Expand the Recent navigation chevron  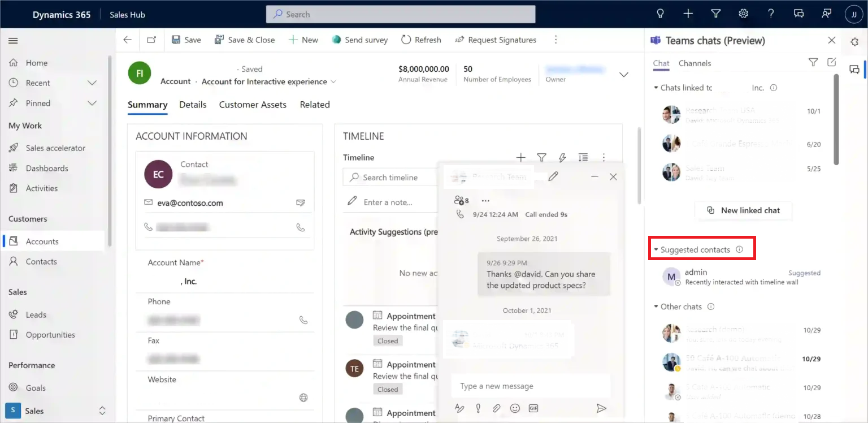tap(92, 83)
